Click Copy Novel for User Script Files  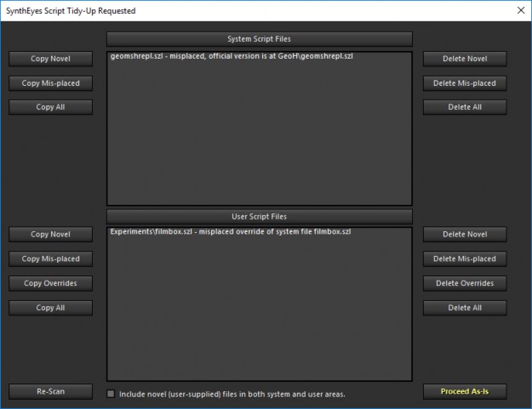coord(51,234)
